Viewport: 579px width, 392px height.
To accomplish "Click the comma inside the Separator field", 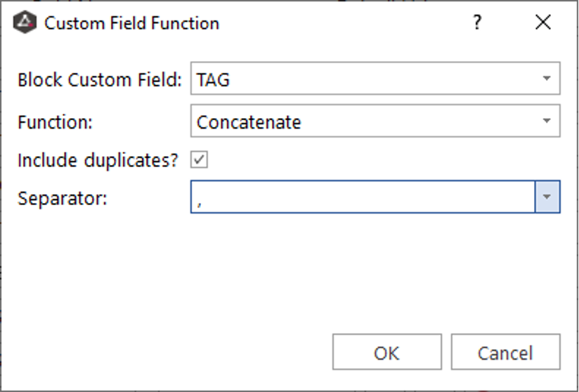I will pyautogui.click(x=200, y=201).
